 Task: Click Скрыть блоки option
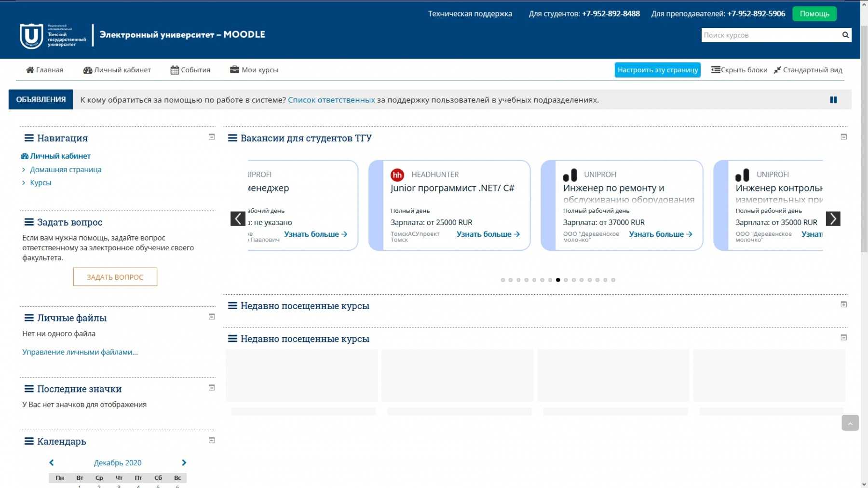pos(739,70)
